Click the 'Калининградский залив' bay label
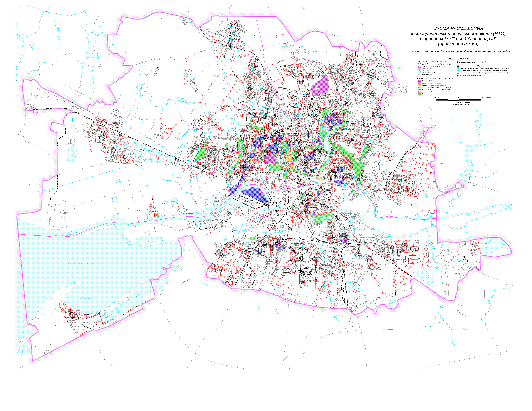 tap(88, 264)
